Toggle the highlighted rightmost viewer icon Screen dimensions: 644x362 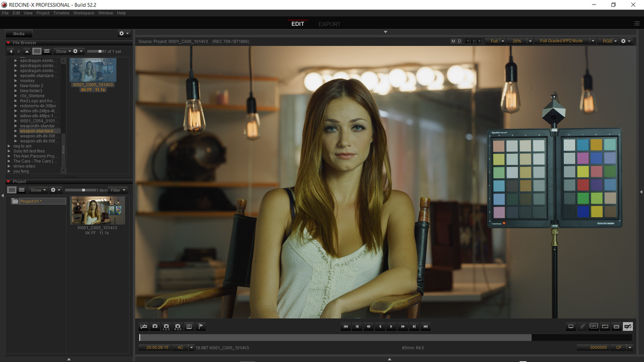pyautogui.click(x=627, y=326)
